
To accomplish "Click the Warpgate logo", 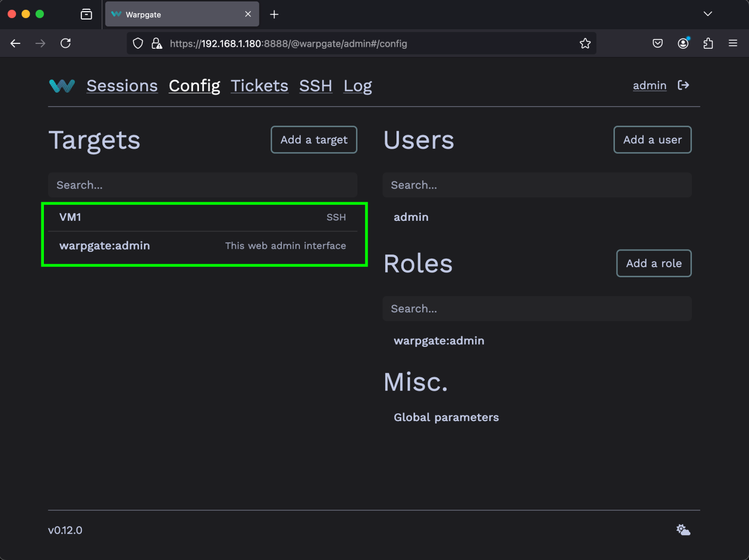I will (61, 85).
